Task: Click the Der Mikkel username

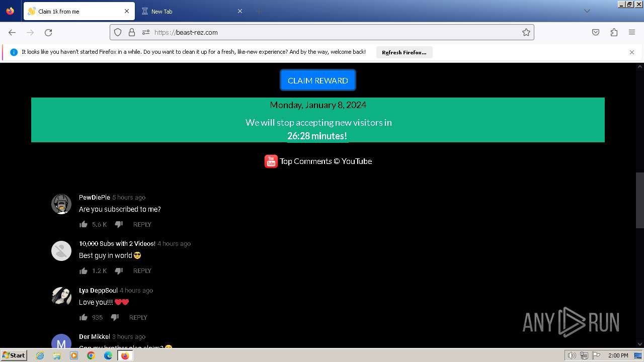Action: pyautogui.click(x=95, y=336)
